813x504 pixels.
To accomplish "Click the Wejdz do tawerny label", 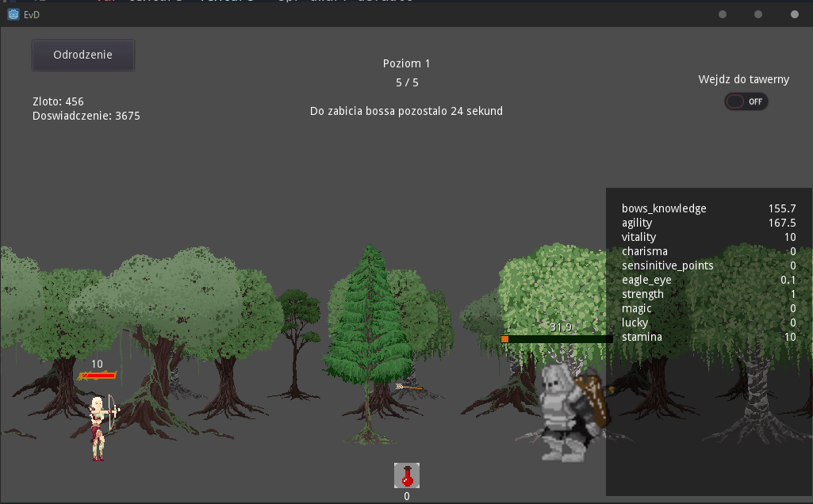I will click(x=743, y=79).
